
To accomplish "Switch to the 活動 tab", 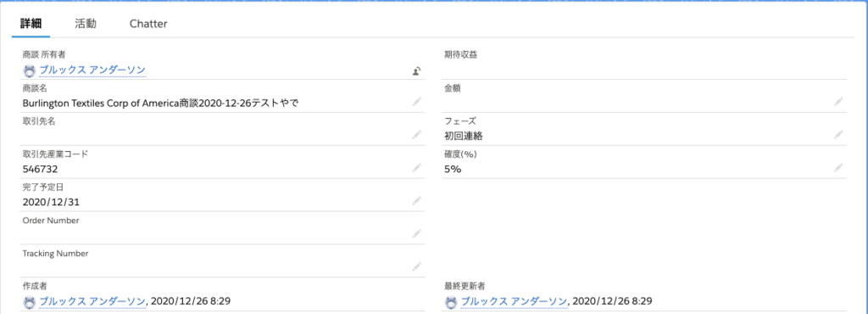I will pyautogui.click(x=86, y=24).
